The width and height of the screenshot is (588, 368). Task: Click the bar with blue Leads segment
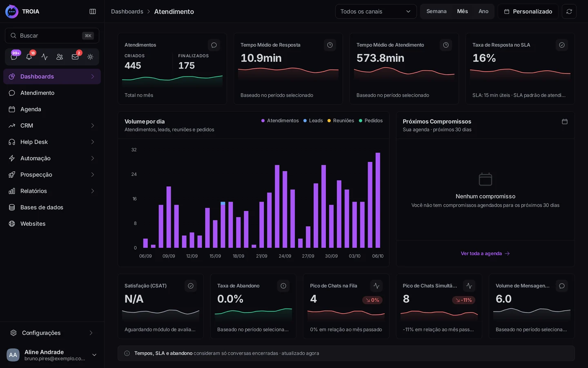pyautogui.click(x=223, y=225)
